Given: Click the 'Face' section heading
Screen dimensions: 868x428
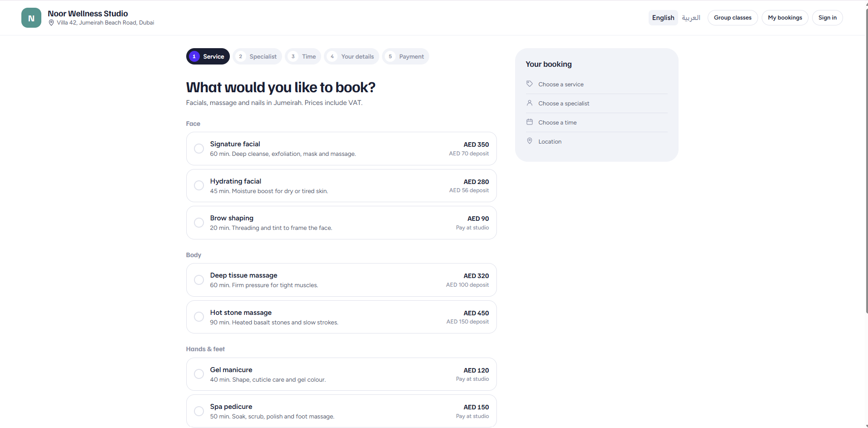Looking at the screenshot, I should coord(193,124).
